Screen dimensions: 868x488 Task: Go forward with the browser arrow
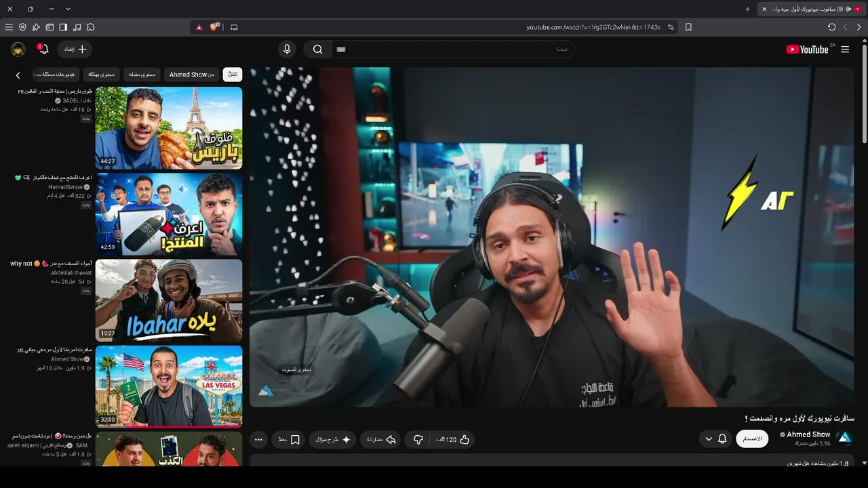point(845,27)
